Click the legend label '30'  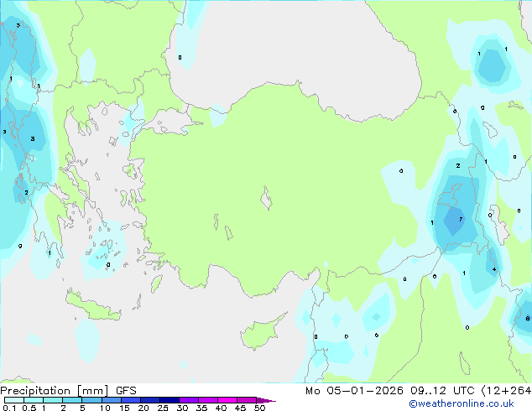[182, 408]
